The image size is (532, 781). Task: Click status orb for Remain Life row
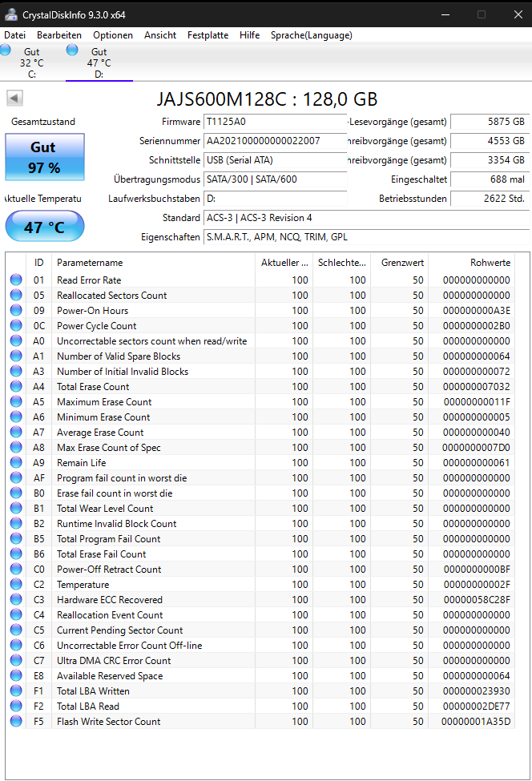coord(16,463)
